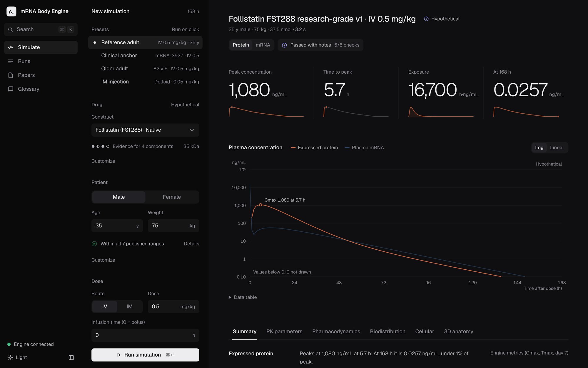Open Details for published ranges
The height and width of the screenshot is (368, 588).
191,244
